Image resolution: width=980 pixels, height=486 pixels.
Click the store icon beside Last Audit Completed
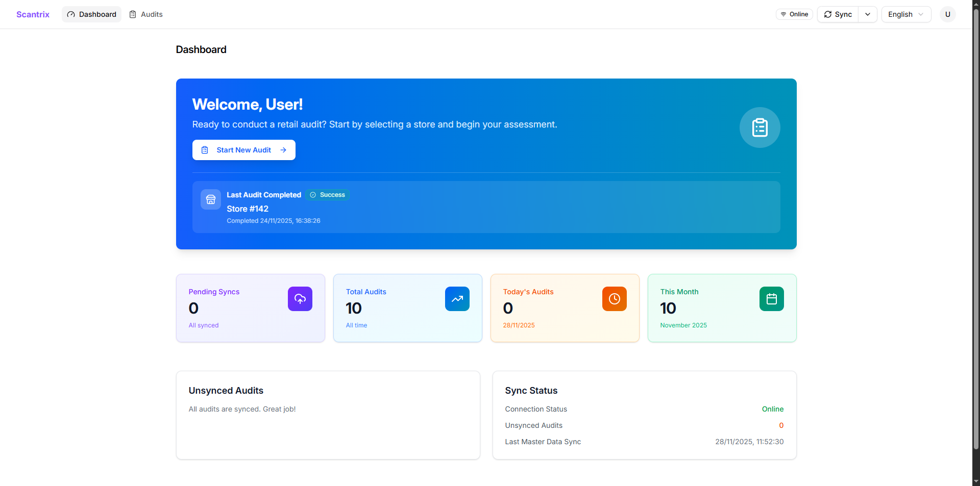[210, 199]
